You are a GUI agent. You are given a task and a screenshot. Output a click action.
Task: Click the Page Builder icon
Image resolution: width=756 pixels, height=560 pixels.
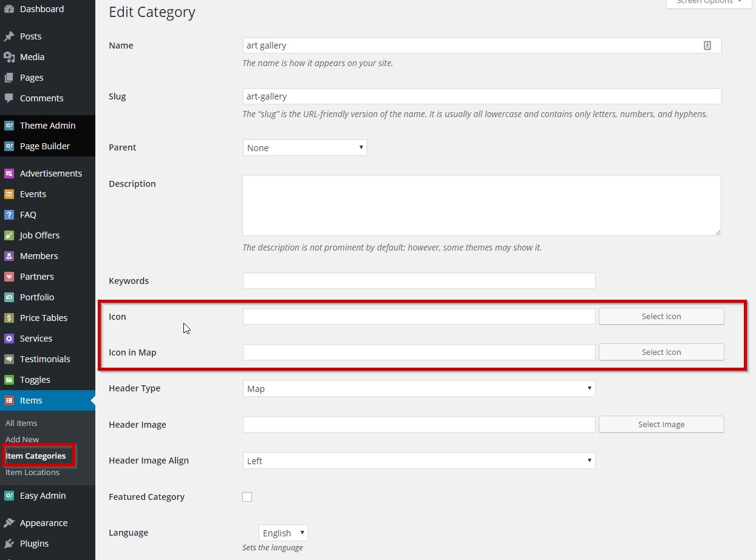9,146
